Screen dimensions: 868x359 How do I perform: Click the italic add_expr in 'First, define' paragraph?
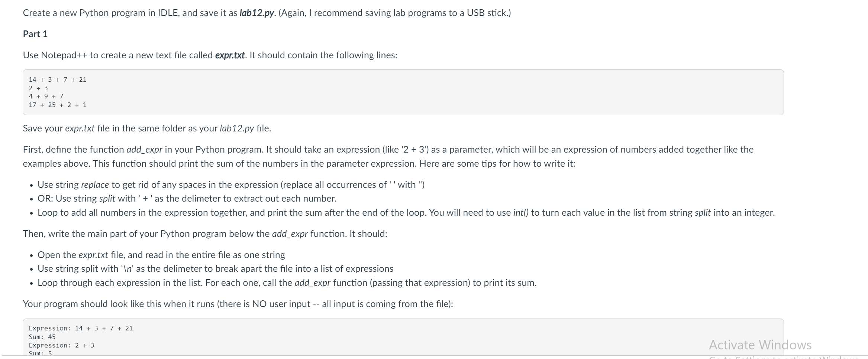(x=144, y=150)
